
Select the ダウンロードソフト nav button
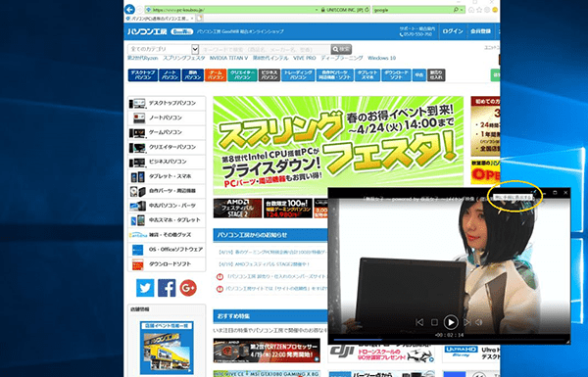[x=396, y=75]
